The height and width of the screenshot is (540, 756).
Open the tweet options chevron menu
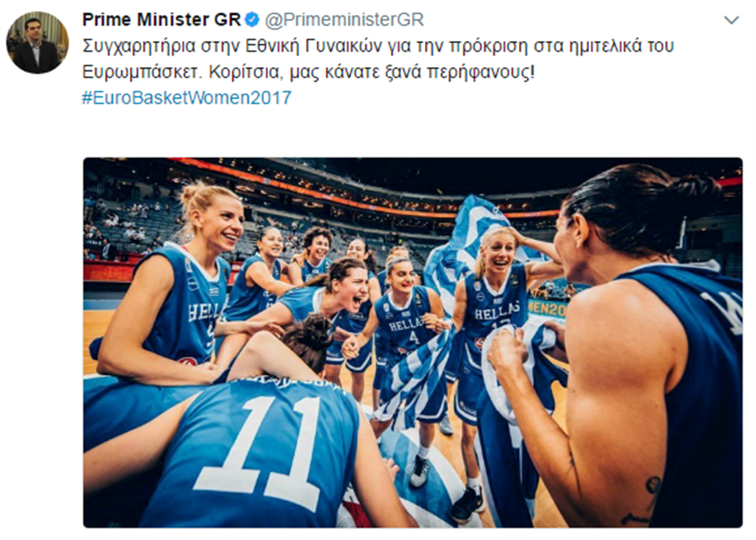tap(731, 20)
